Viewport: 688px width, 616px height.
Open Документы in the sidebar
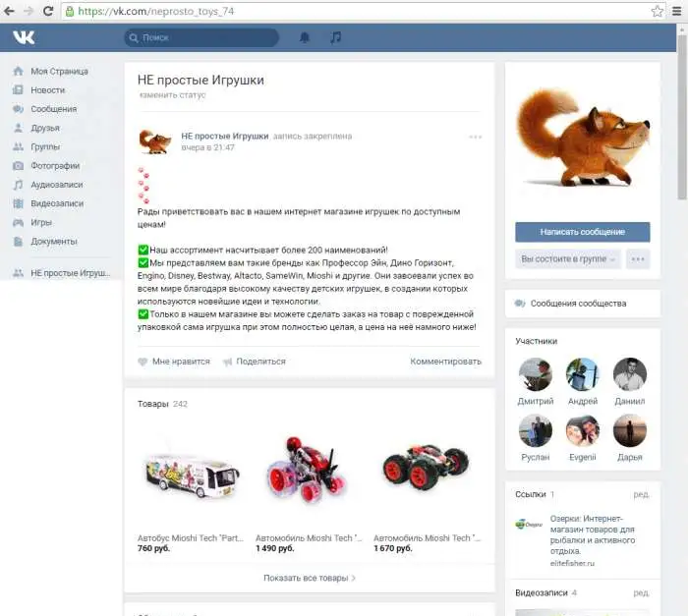(54, 242)
